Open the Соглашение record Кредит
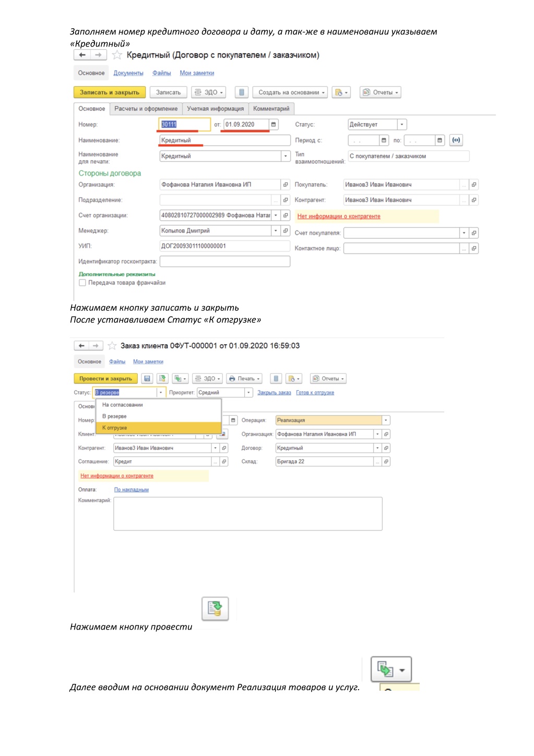This screenshot has width=534, height=756. coord(224,461)
